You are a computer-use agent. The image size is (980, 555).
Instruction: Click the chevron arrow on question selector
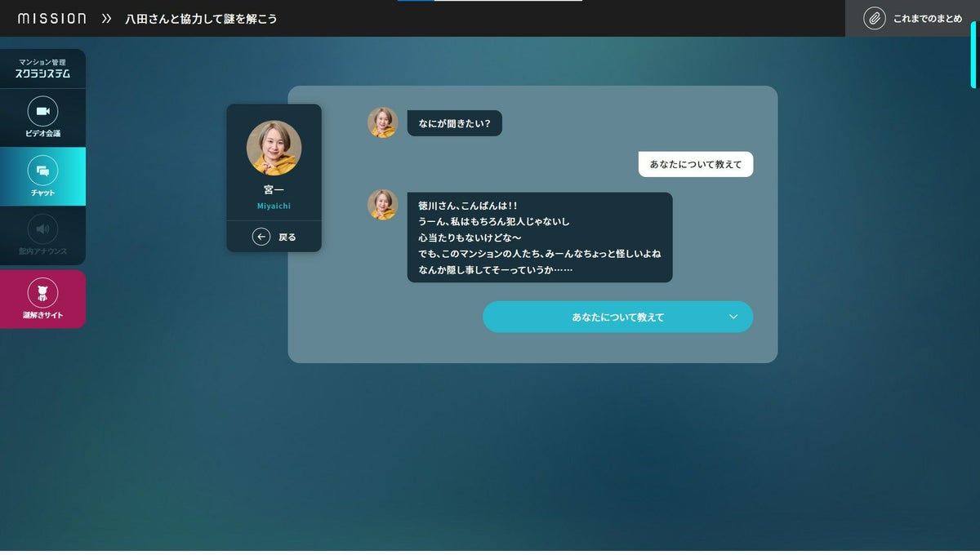[x=733, y=317]
